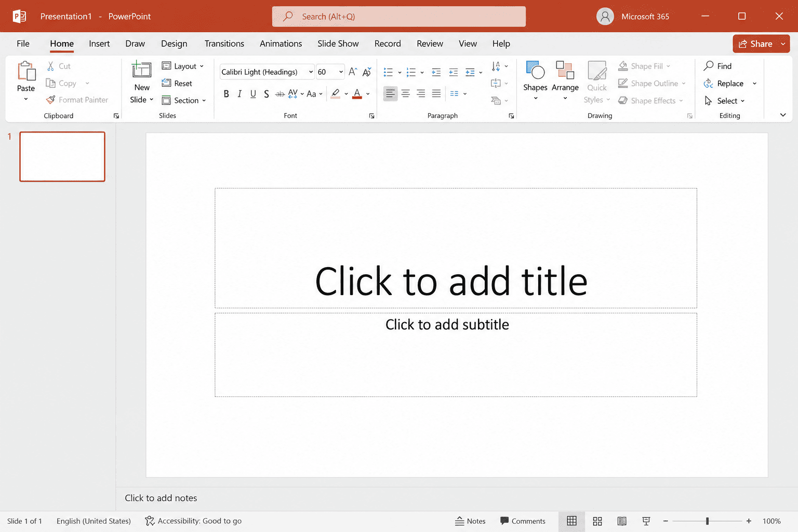The height and width of the screenshot is (532, 798).
Task: Open Clipboard pane launcher
Action: point(116,116)
